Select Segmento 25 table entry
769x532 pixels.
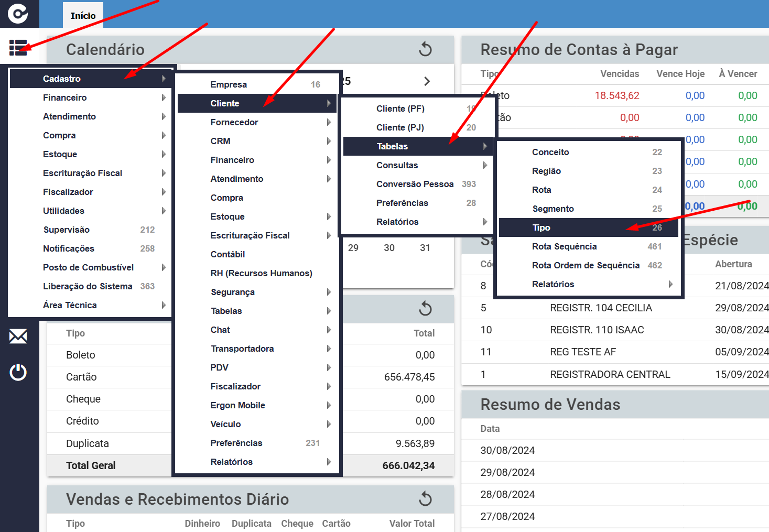589,209
